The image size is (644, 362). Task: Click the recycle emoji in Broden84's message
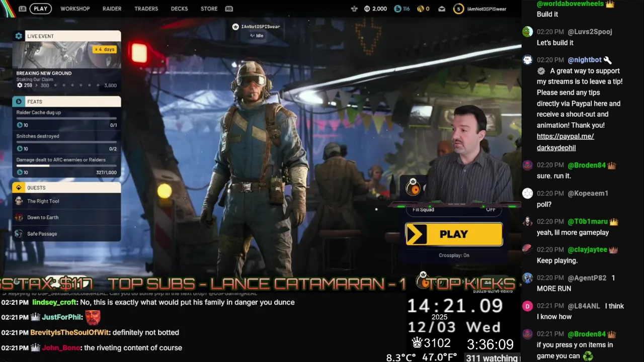click(x=588, y=356)
